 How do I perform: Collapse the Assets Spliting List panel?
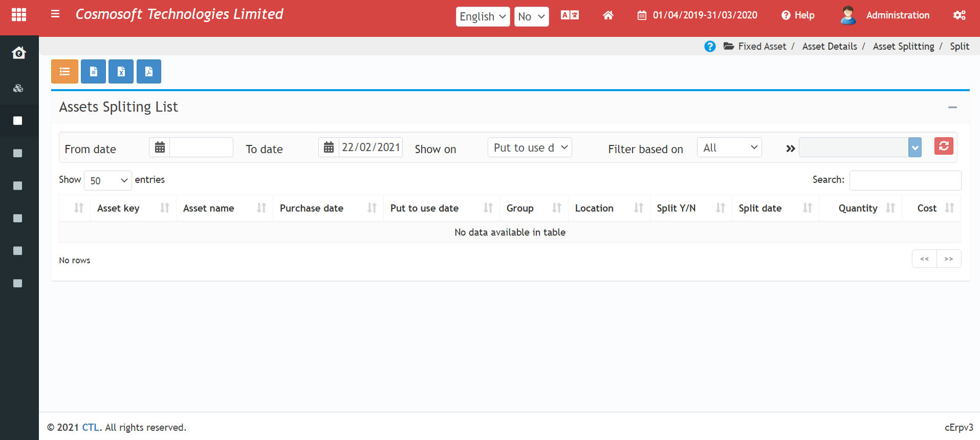coord(952,107)
